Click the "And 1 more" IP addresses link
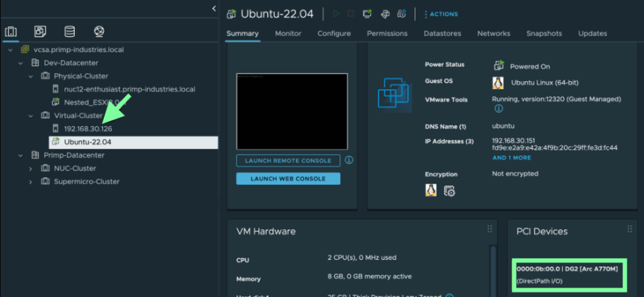The image size is (644, 297). [x=511, y=158]
